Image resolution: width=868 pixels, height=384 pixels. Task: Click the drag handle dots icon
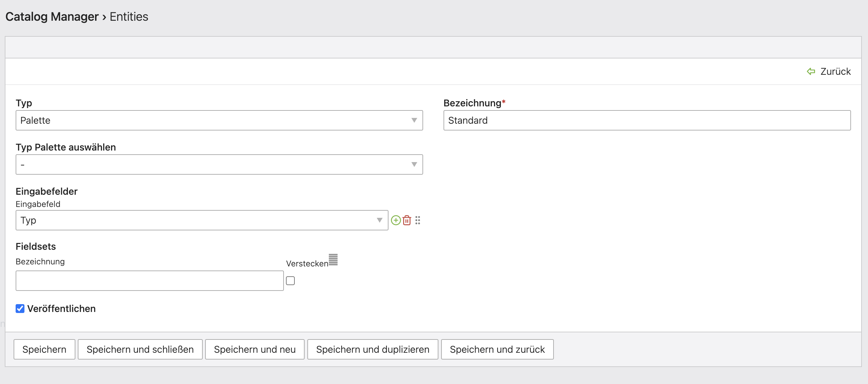pyautogui.click(x=418, y=220)
